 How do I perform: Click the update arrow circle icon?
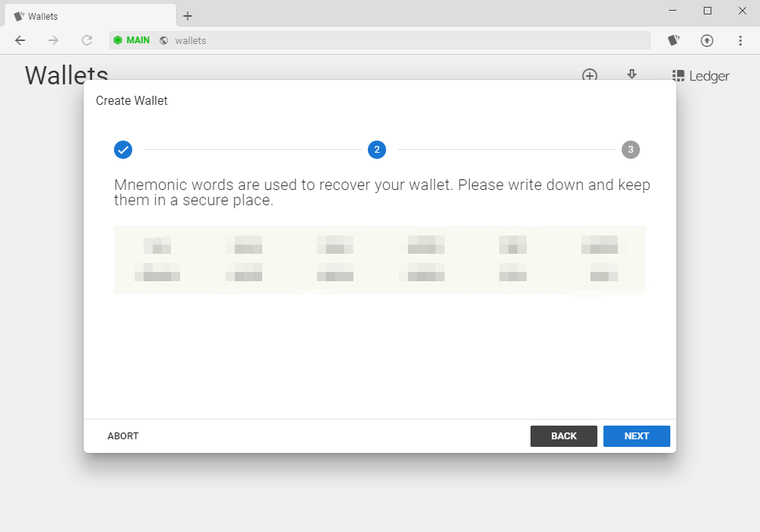(707, 41)
